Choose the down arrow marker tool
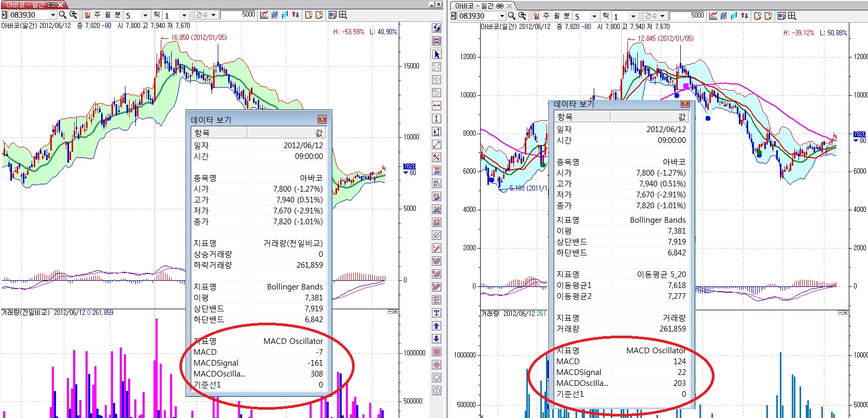The height and width of the screenshot is (418, 868). pyautogui.click(x=437, y=339)
